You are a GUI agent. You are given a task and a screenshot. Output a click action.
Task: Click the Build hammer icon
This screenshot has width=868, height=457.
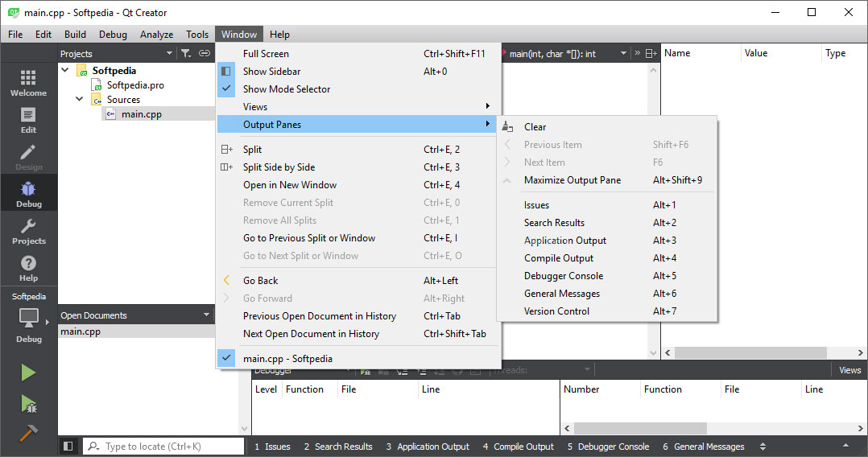(28, 433)
